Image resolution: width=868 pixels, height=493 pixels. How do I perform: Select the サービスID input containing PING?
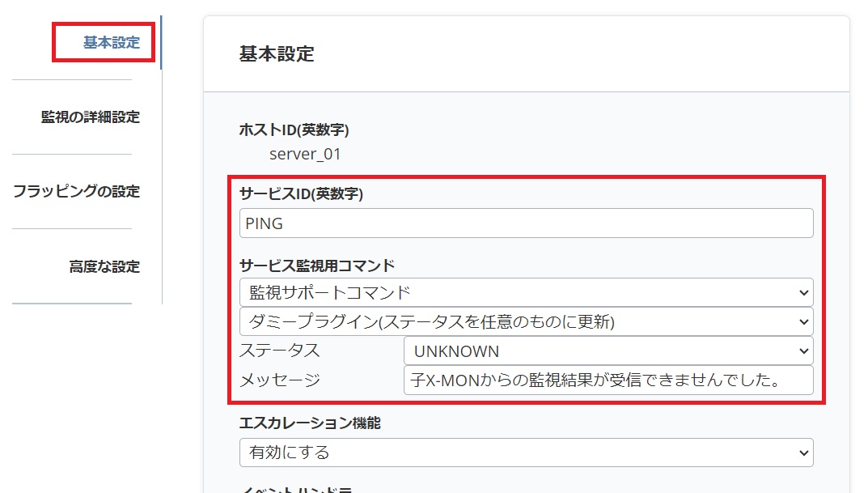526,223
